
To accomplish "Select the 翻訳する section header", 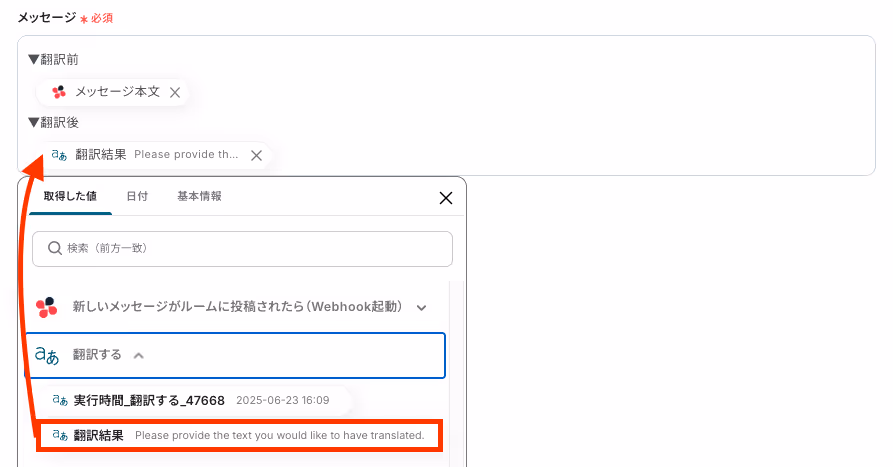I will pyautogui.click(x=235, y=355).
